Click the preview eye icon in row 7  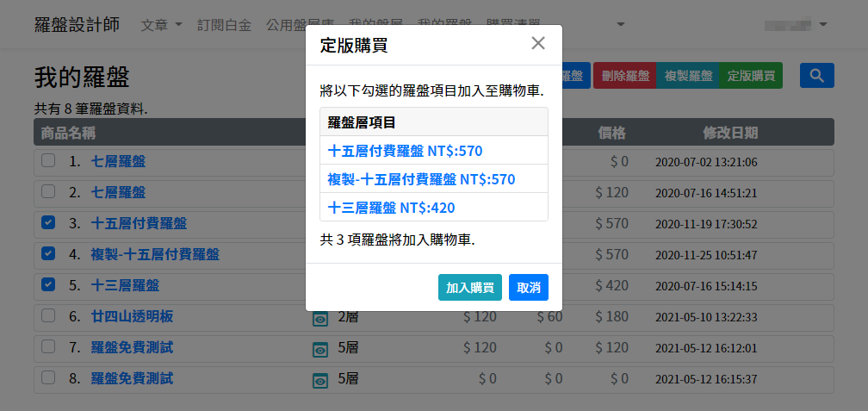click(x=320, y=349)
